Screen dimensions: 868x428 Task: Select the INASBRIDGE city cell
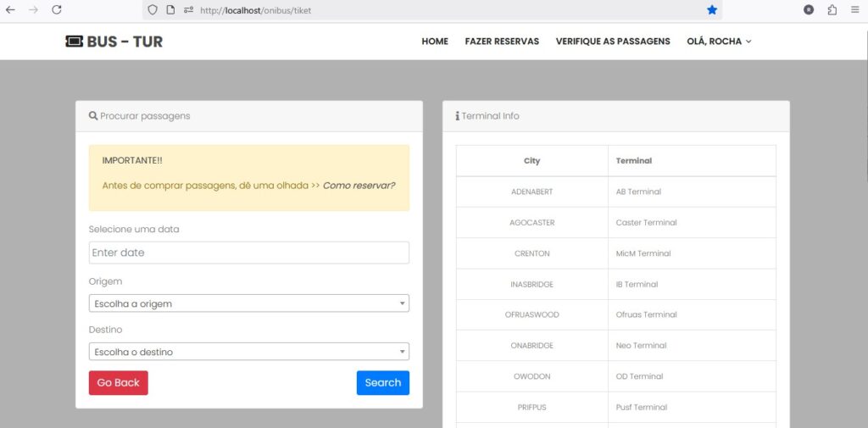click(x=532, y=284)
